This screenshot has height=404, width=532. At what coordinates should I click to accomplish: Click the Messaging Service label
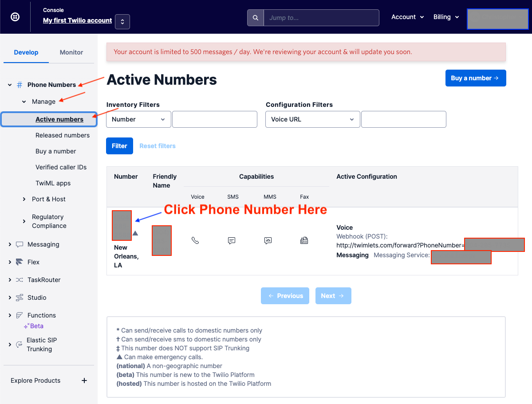click(402, 255)
